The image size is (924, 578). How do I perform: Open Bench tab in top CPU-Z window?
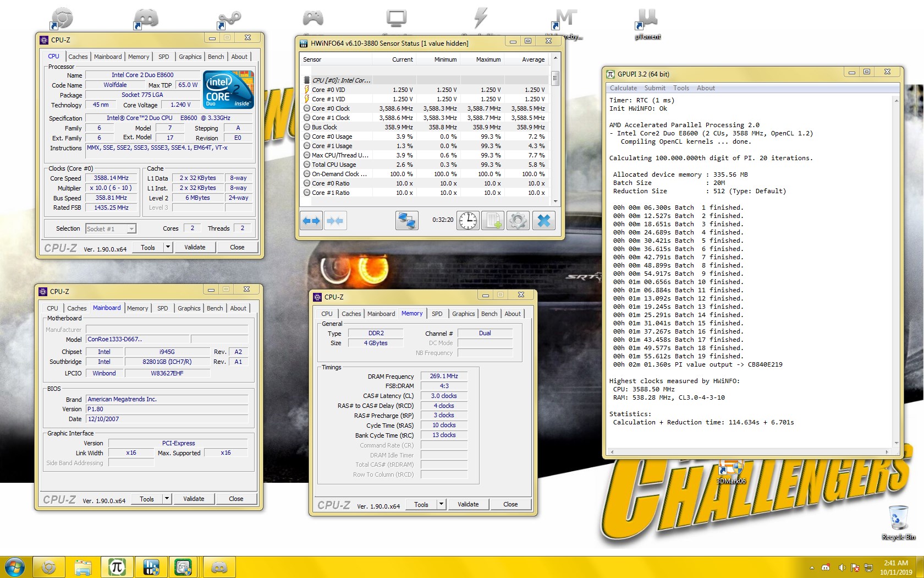(x=216, y=57)
